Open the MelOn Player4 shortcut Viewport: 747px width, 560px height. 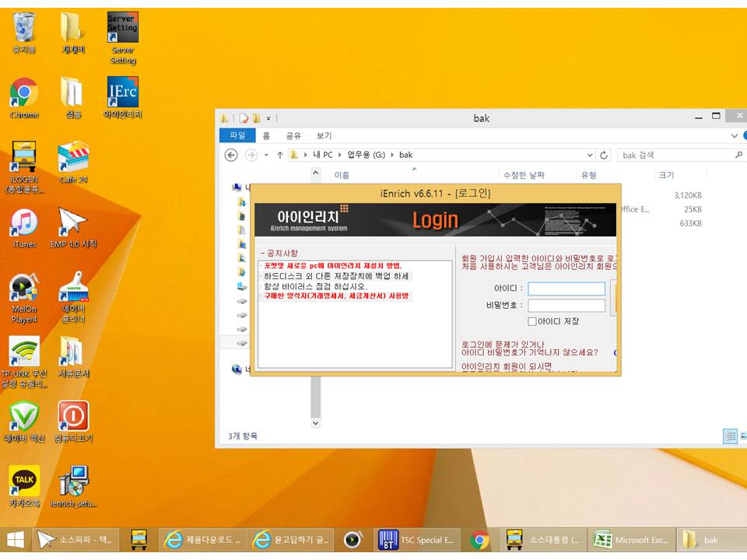pyautogui.click(x=24, y=288)
